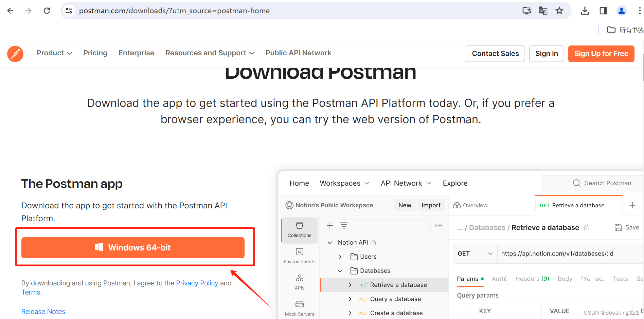Click the browser back arrow

coord(10,11)
